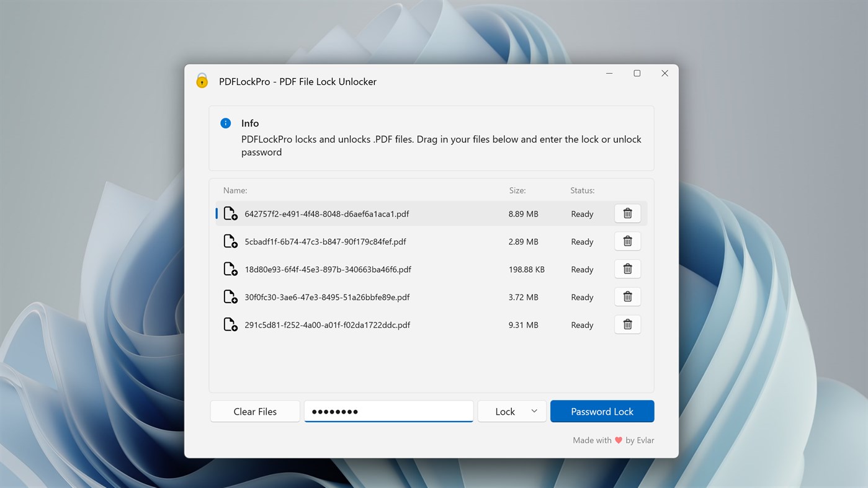
Task: Click the blue Password Lock button
Action: [x=602, y=411]
